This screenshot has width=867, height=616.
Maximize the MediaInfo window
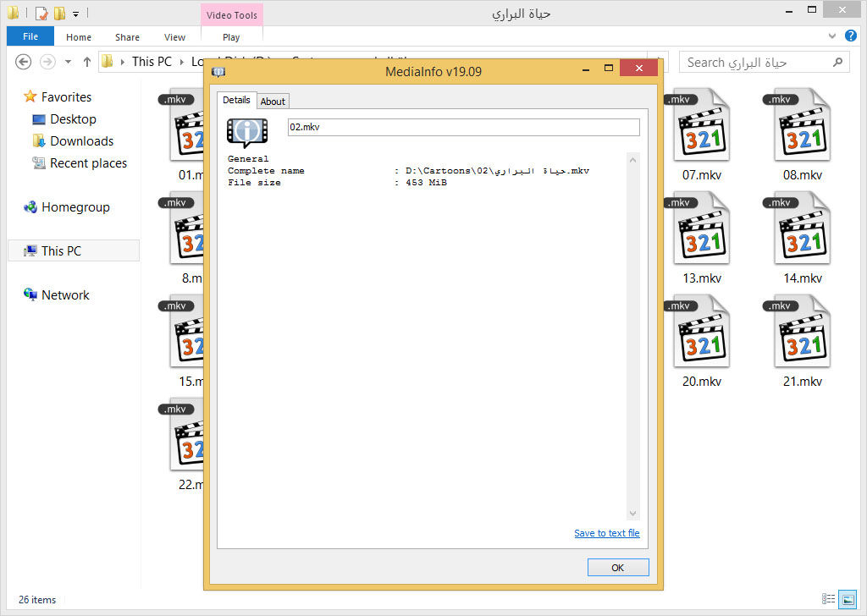pos(608,68)
